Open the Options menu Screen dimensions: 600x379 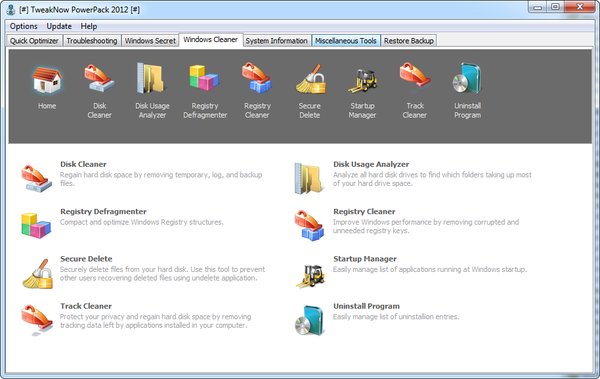point(24,26)
